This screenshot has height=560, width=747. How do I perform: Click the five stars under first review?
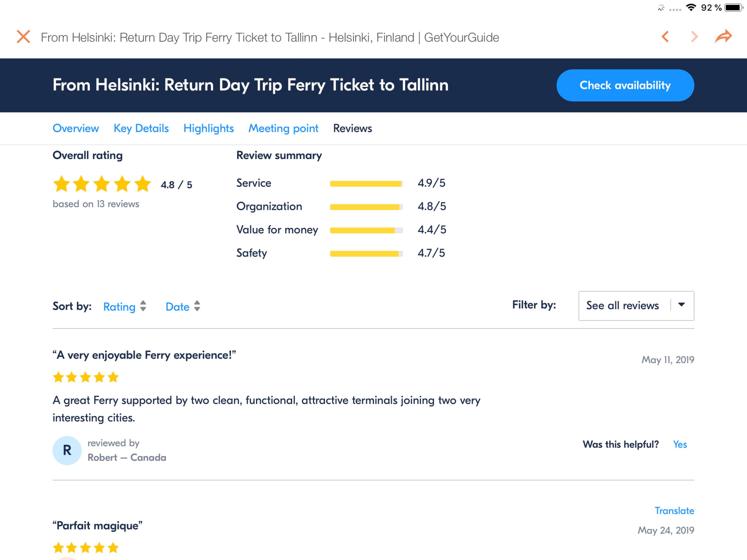click(86, 377)
